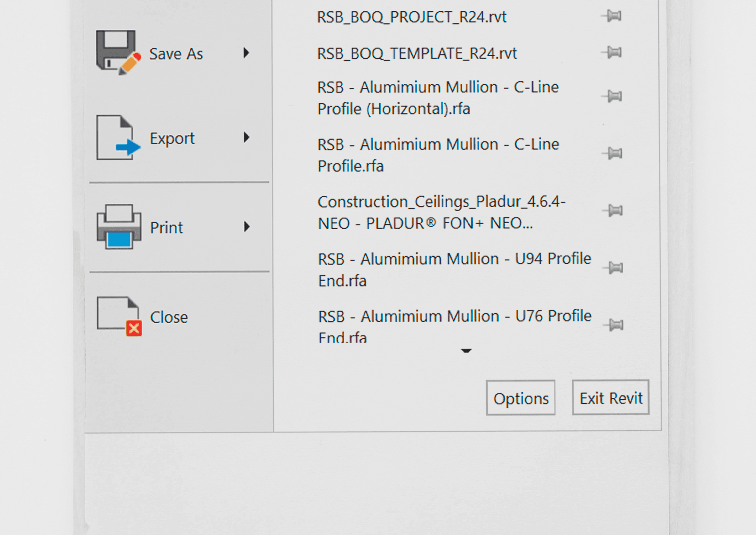Select the Close menu item

[169, 316]
